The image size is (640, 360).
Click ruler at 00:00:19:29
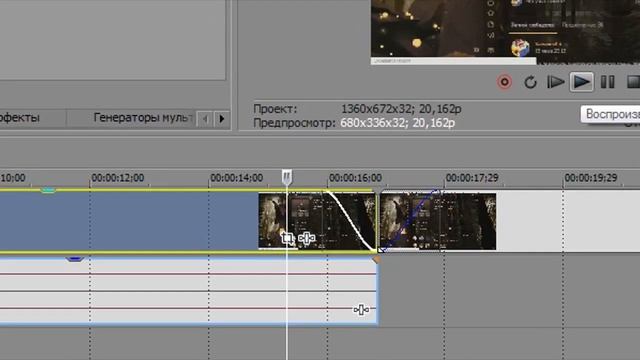coord(591,178)
